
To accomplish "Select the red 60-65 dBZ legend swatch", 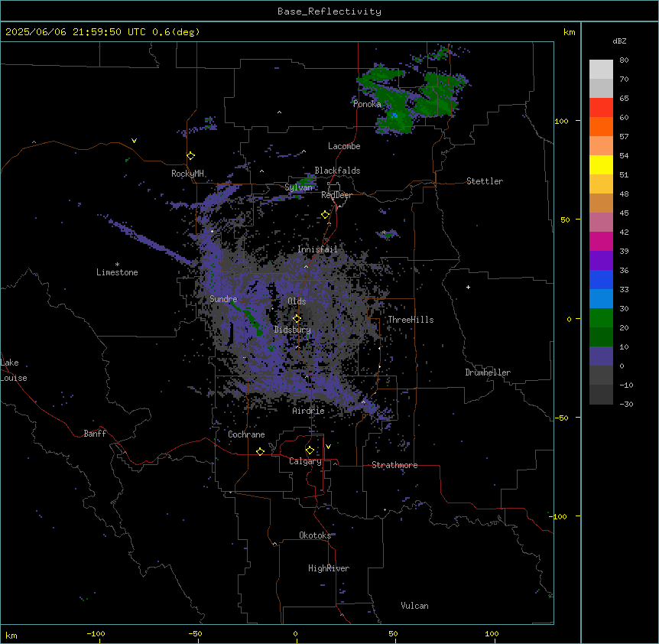I will (x=601, y=108).
